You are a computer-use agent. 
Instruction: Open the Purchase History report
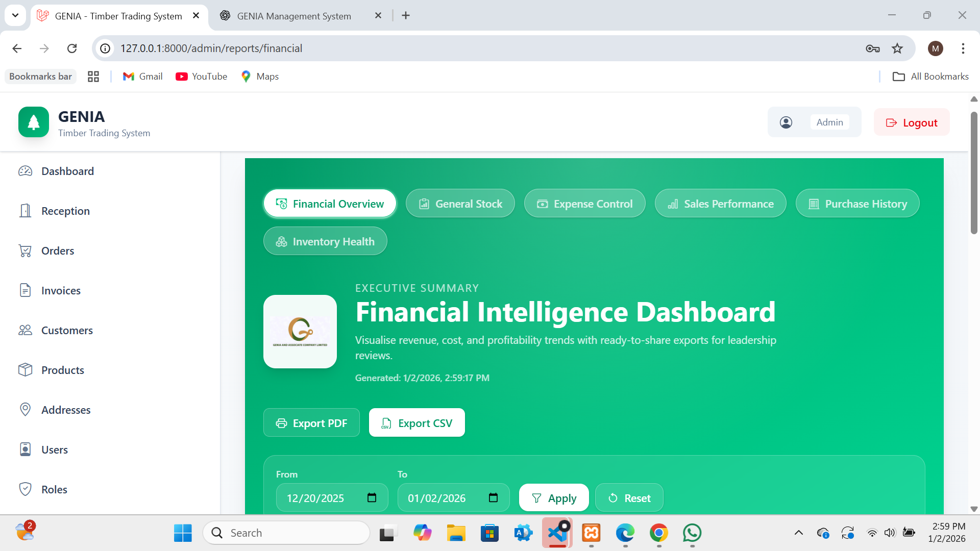[857, 203]
